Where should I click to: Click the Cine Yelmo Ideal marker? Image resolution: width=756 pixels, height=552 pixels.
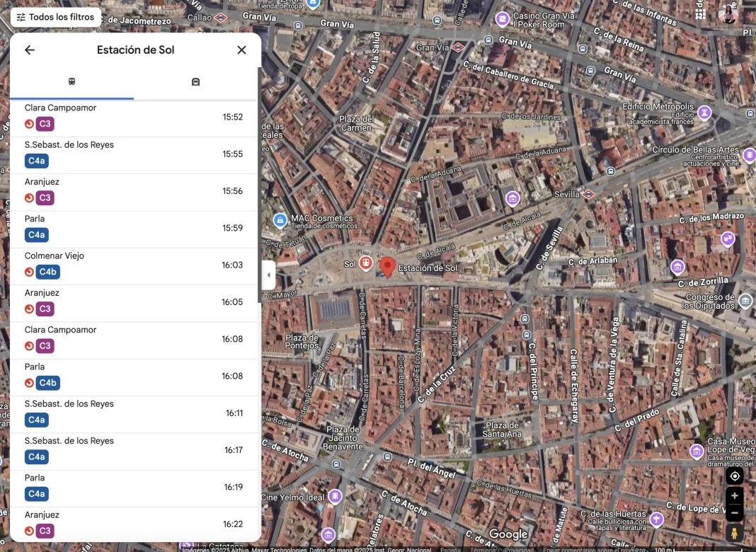tap(336, 498)
